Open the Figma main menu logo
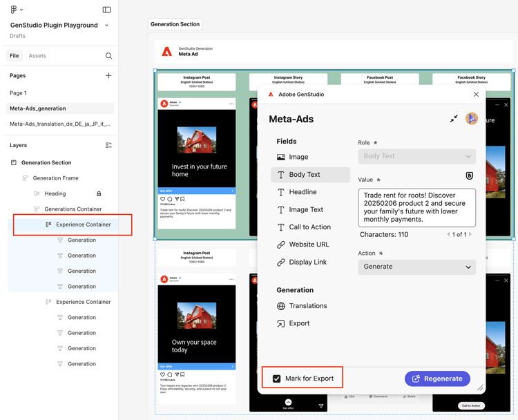This screenshot has height=420, width=518. (14, 10)
